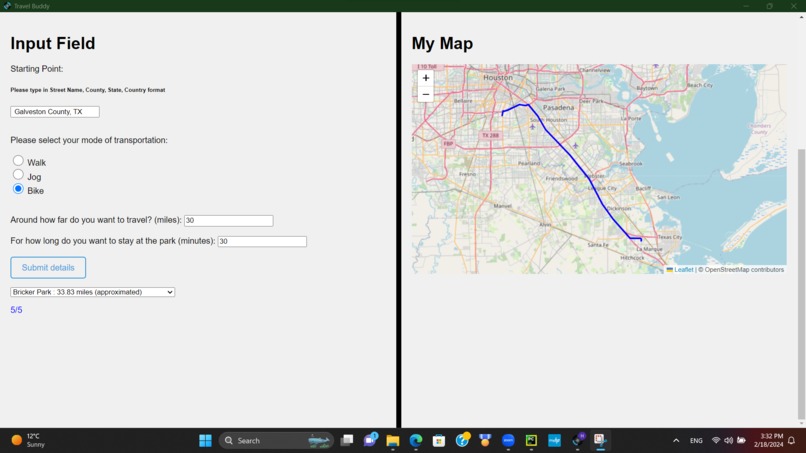This screenshot has width=806, height=453.
Task: Open the Leaflet attribution link
Action: point(684,269)
